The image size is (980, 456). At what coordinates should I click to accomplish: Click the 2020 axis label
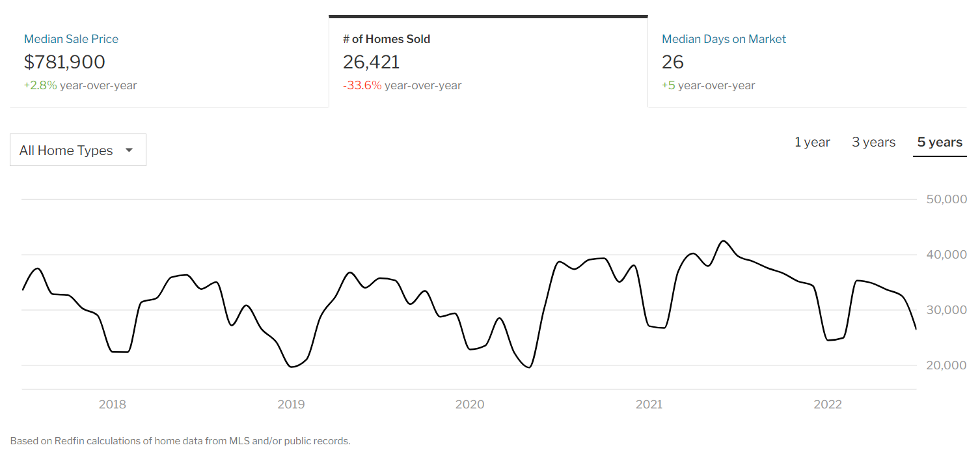[x=470, y=404]
